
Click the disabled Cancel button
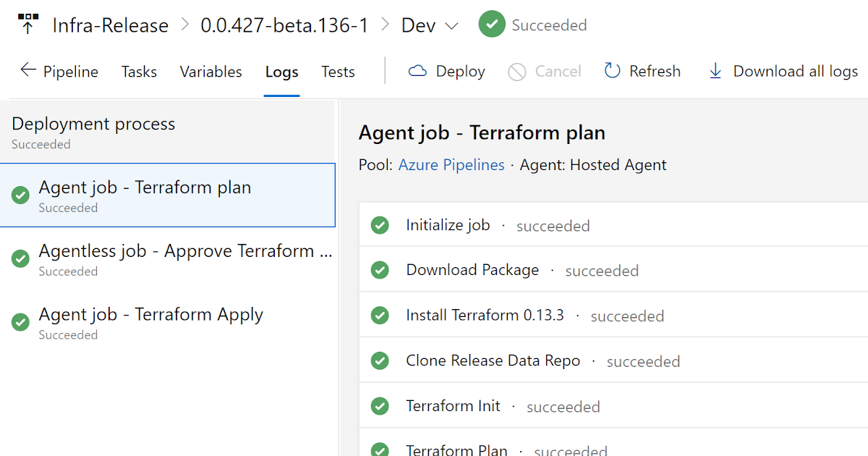pyautogui.click(x=545, y=70)
